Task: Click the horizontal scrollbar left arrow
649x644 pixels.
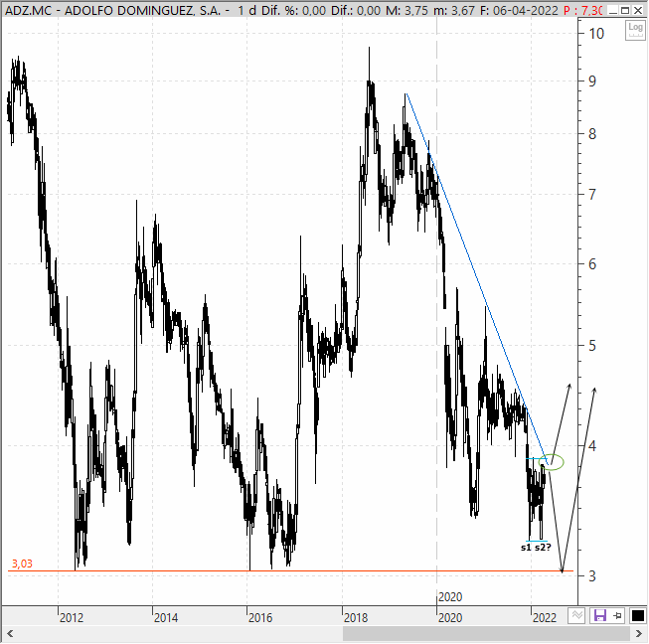Action: (x=10, y=633)
